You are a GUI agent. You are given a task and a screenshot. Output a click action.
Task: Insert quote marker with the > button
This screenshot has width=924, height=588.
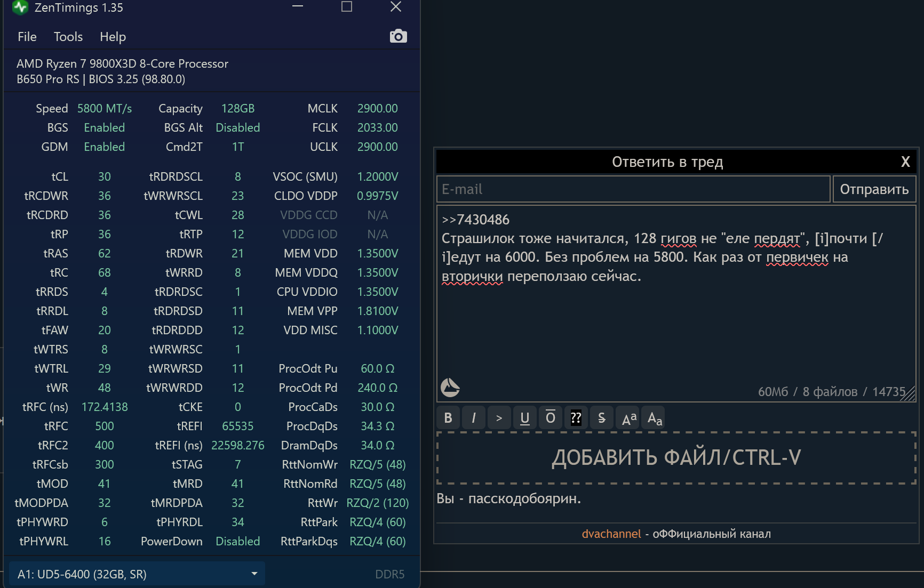point(499,418)
